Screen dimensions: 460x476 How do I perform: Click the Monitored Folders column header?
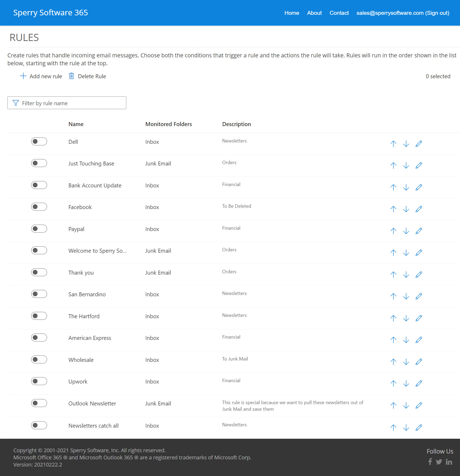pos(169,124)
